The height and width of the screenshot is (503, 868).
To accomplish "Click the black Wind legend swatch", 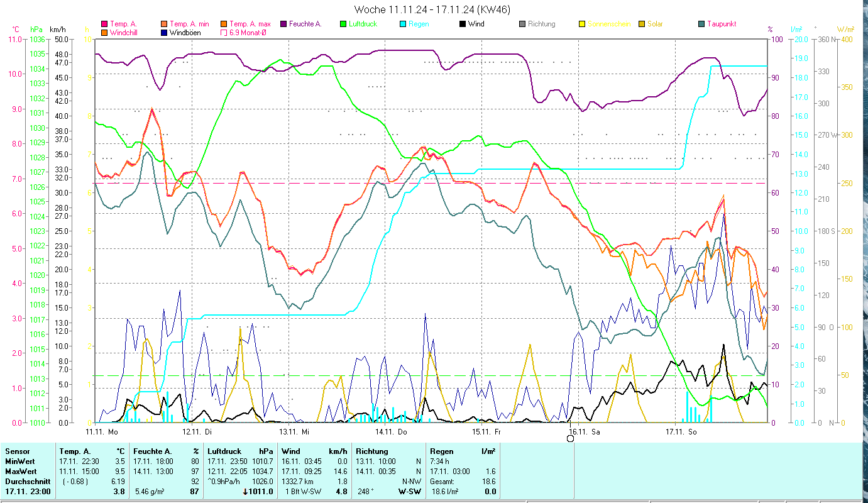I will pos(463,24).
